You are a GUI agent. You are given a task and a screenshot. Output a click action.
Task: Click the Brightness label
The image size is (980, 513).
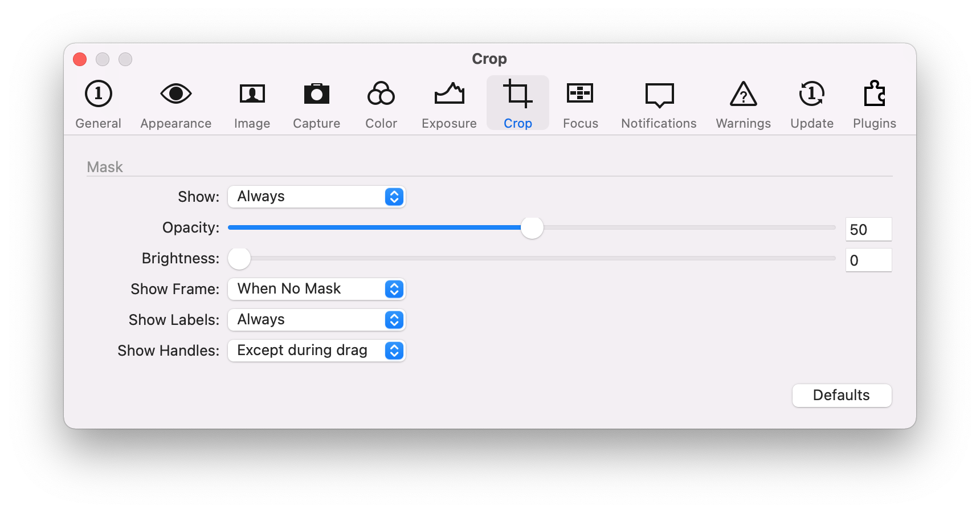[180, 258]
